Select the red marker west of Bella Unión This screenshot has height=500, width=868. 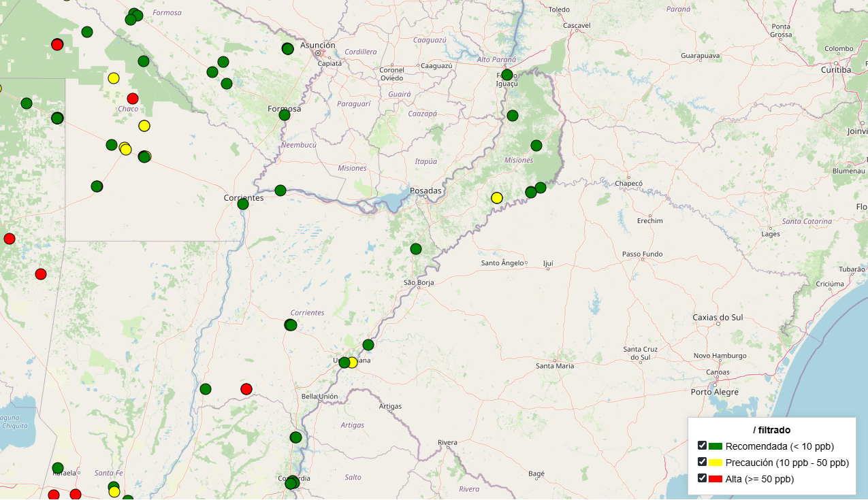tap(246, 389)
